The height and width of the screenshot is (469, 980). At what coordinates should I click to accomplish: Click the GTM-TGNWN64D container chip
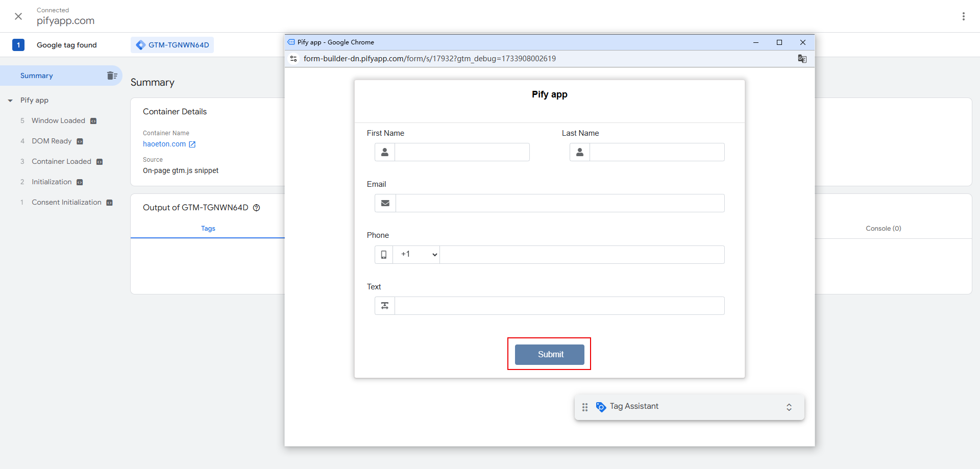[173, 45]
